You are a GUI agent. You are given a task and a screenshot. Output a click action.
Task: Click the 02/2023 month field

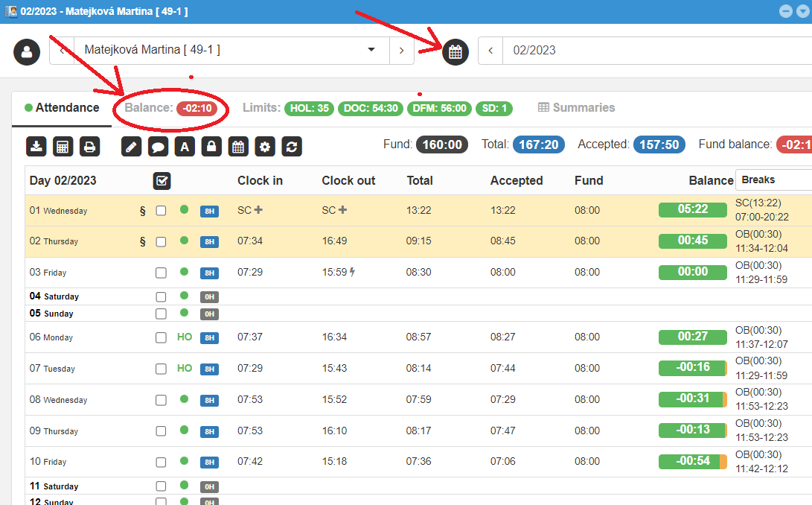point(655,51)
